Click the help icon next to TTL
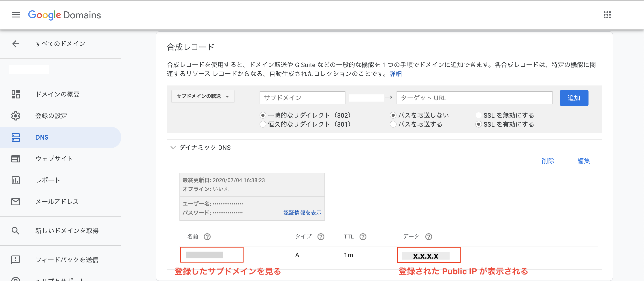644x281 pixels. pyautogui.click(x=363, y=236)
